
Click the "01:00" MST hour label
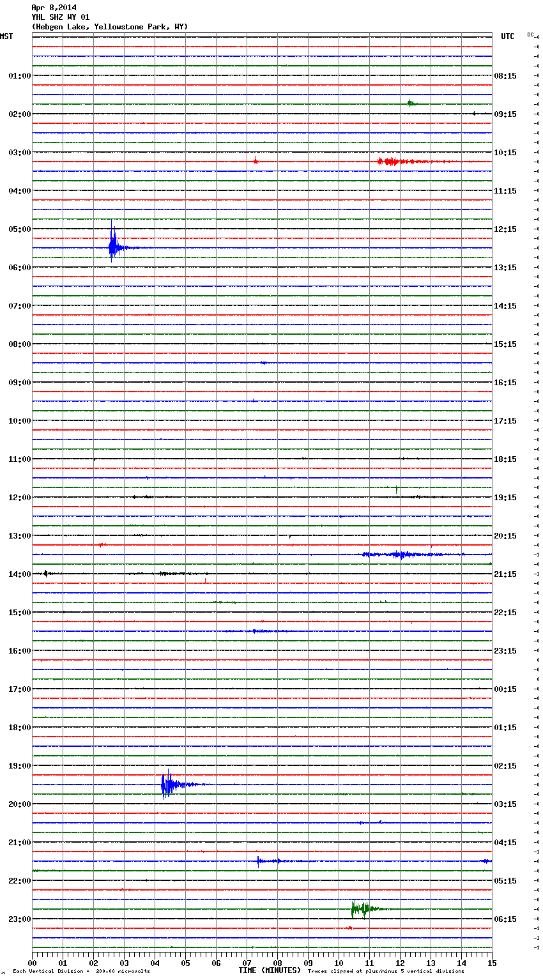point(20,76)
